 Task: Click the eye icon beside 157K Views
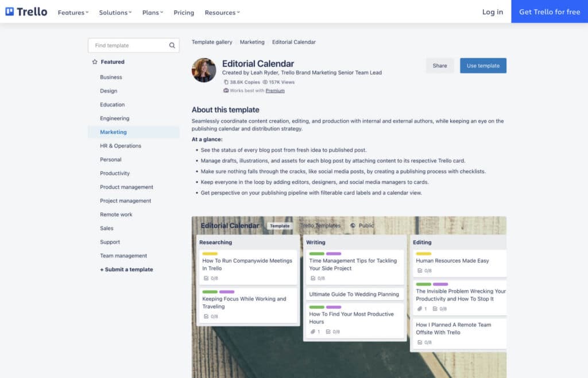(265, 82)
